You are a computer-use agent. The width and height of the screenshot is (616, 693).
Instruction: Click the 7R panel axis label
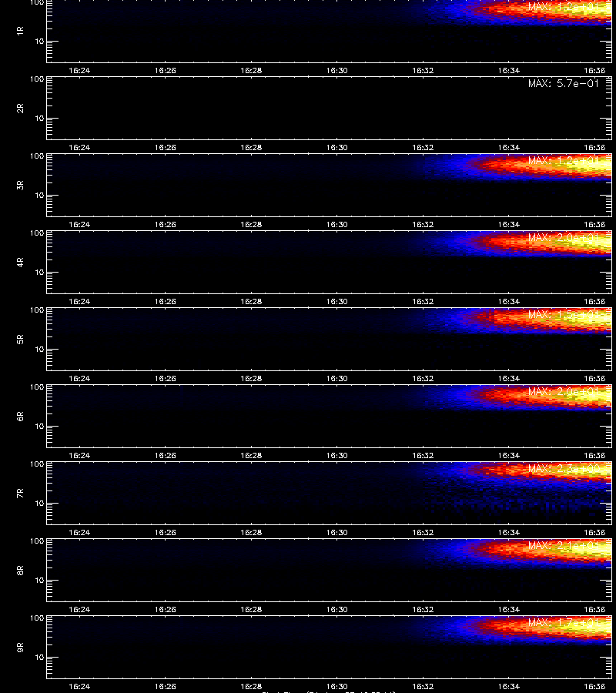tap(20, 494)
